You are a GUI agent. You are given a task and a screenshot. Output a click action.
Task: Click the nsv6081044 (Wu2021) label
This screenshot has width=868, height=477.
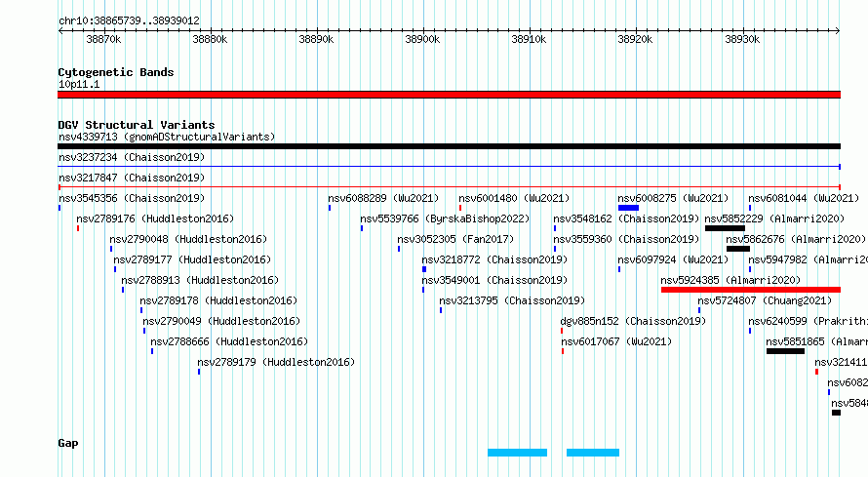[x=804, y=198]
